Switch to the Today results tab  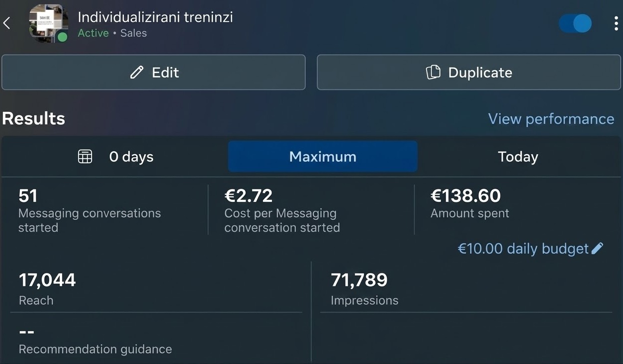tap(518, 156)
